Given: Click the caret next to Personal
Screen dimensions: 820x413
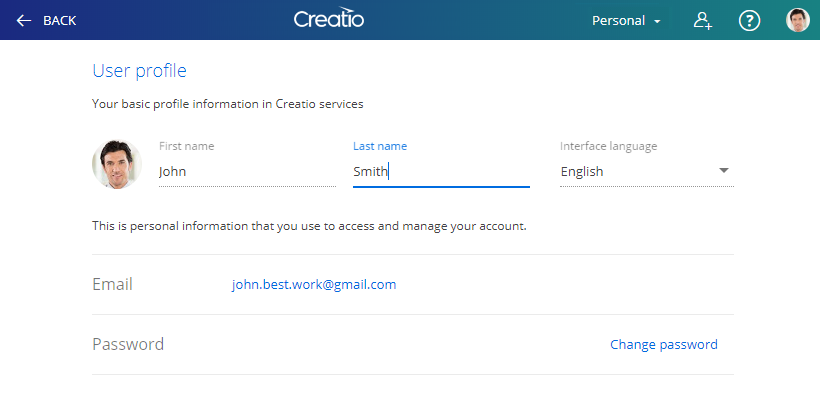Looking at the screenshot, I should pos(657,21).
